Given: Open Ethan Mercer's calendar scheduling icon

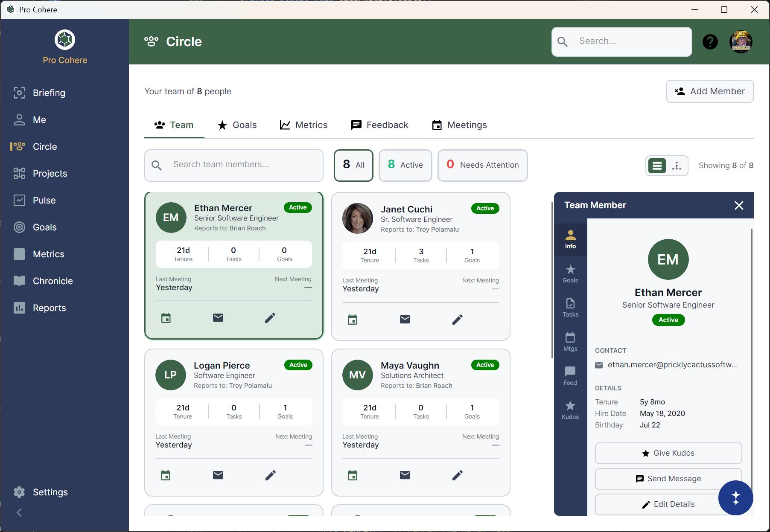Looking at the screenshot, I should click(166, 317).
